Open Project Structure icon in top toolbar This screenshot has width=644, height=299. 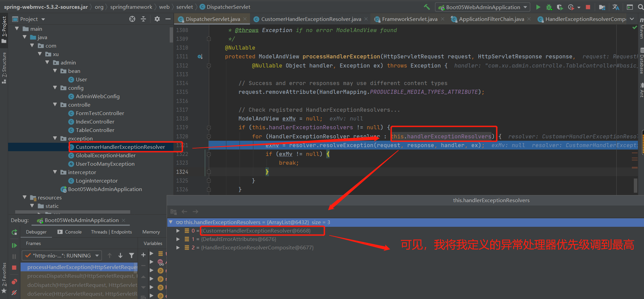click(x=602, y=7)
